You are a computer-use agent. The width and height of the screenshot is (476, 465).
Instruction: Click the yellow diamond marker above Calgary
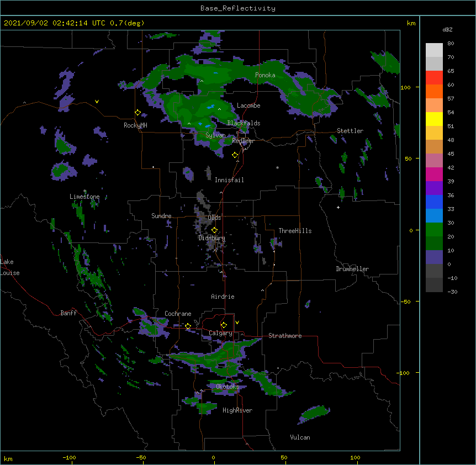(224, 325)
